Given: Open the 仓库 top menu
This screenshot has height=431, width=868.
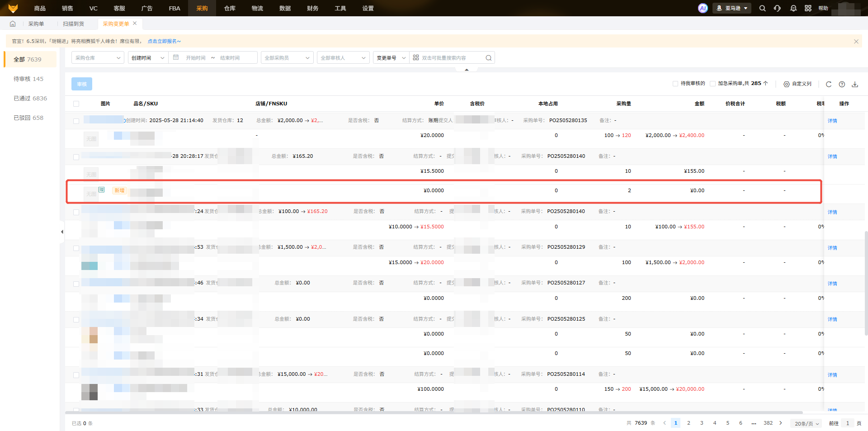Looking at the screenshot, I should [230, 8].
